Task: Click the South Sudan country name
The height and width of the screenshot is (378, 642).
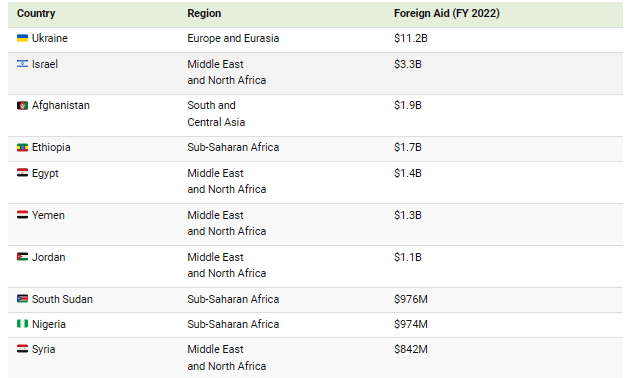Action: [62, 299]
